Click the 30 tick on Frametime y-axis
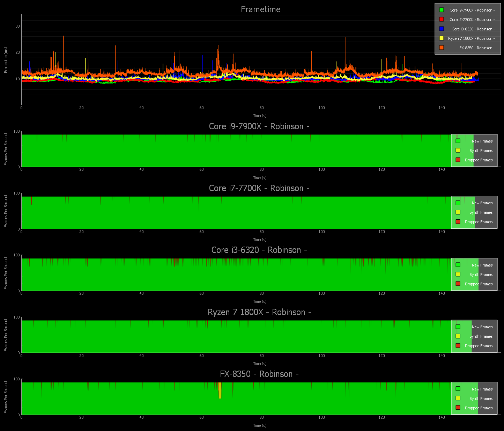The image size is (504, 431). coord(18,26)
